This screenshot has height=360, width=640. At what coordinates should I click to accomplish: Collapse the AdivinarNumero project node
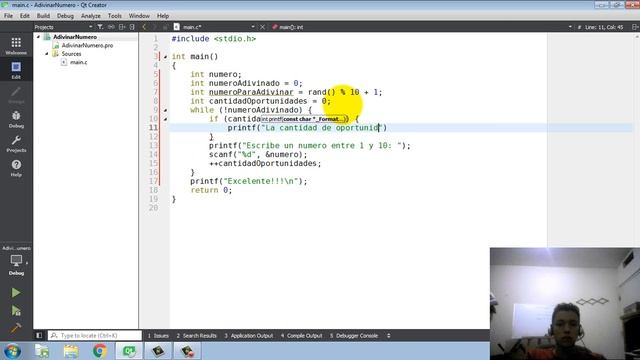point(38,37)
